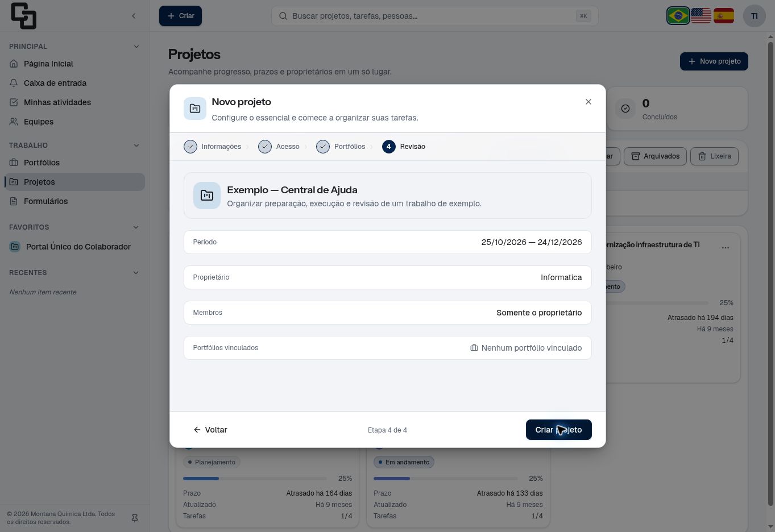Select the Revisão step
Image resolution: width=775 pixels, height=532 pixels.
tap(404, 147)
